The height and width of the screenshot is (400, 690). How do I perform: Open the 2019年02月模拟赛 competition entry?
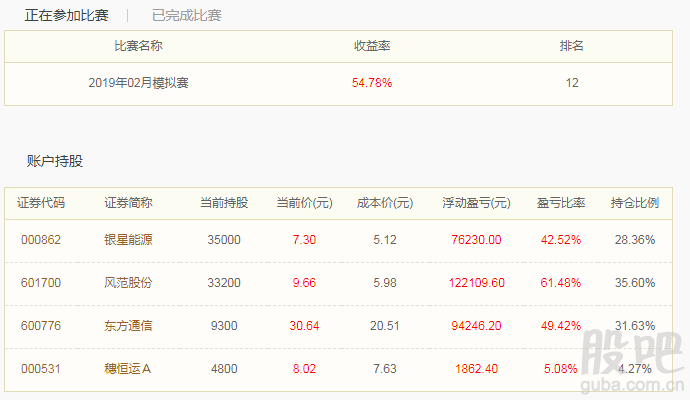pos(138,83)
